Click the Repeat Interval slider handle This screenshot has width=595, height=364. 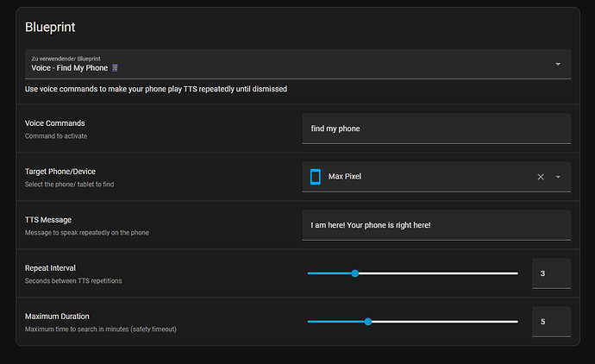click(x=354, y=273)
